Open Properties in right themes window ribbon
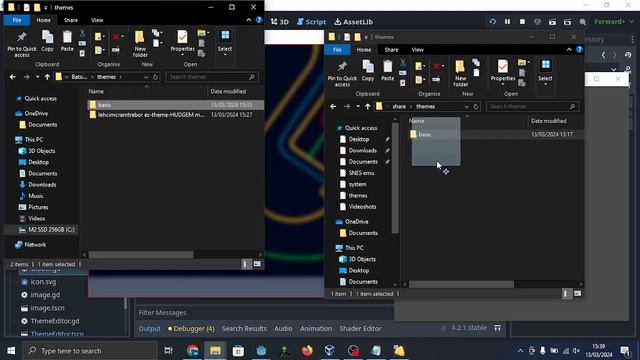Image resolution: width=640 pixels, height=360 pixels. [x=502, y=72]
